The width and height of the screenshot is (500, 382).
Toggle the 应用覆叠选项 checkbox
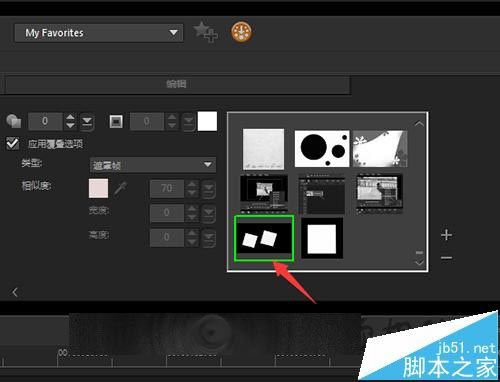coord(13,144)
